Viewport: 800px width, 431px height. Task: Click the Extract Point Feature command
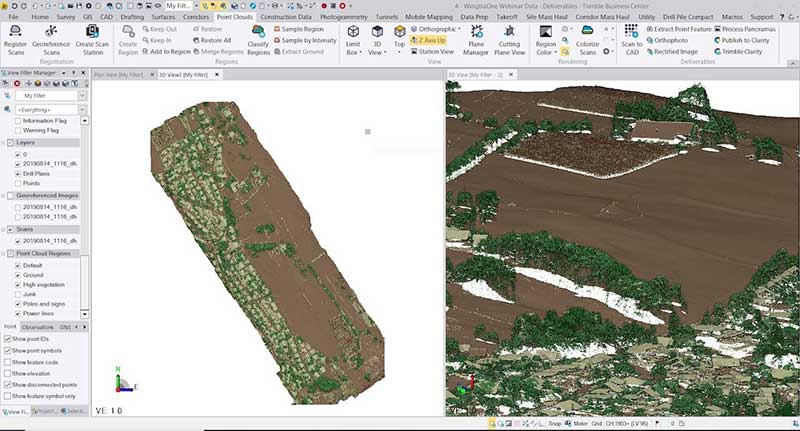(x=682, y=29)
